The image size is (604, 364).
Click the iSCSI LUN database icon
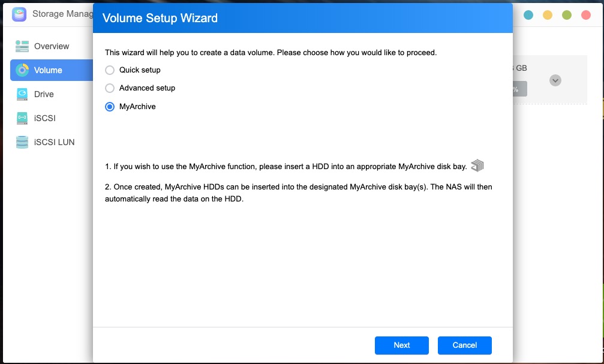coord(22,142)
